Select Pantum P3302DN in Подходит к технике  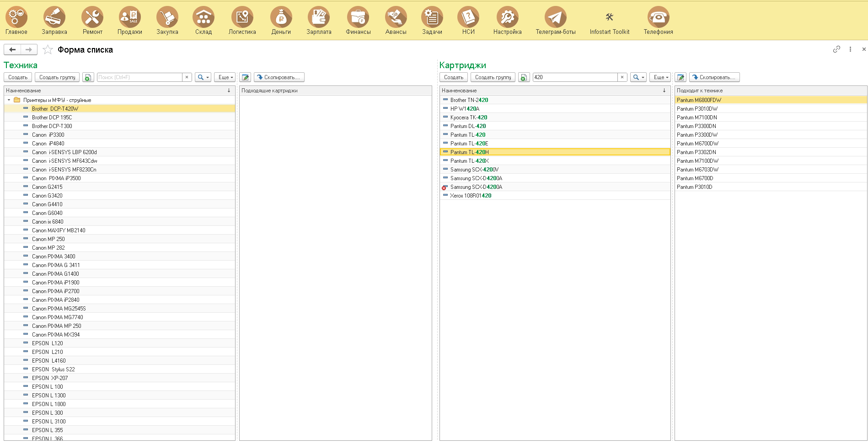(771, 152)
